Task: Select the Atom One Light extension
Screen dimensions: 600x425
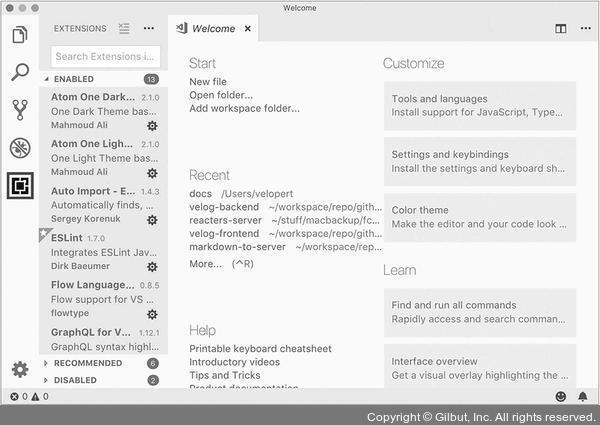Action: tap(103, 158)
